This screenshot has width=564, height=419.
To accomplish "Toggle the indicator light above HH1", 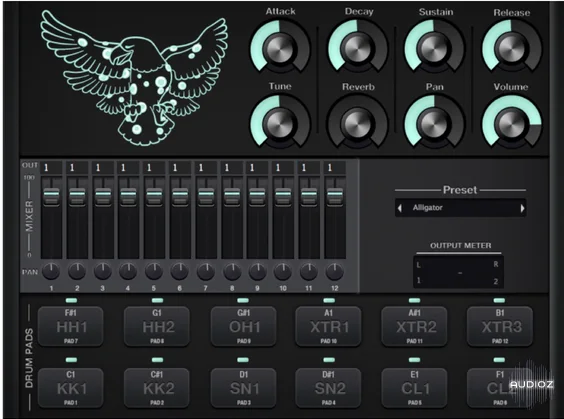I will pyautogui.click(x=71, y=300).
